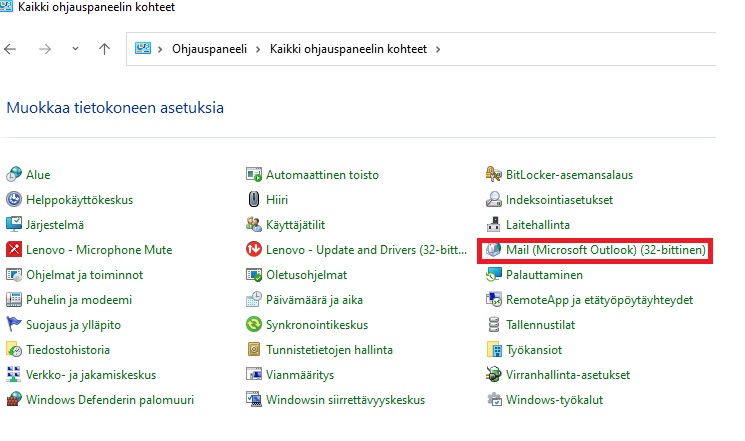This screenshot has width=745, height=441.
Task: Open the BitLocker-asemansalaus link
Action: coord(569,175)
